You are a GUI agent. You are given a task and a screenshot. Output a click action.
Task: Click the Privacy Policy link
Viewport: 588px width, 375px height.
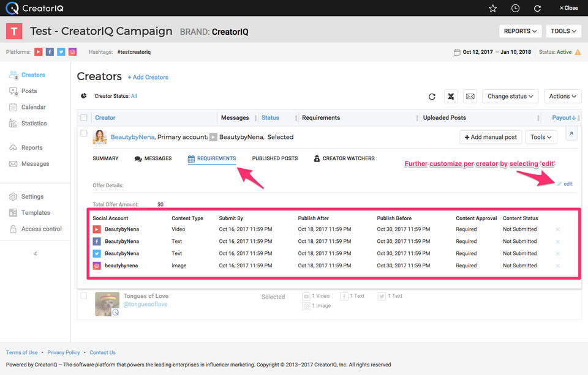pyautogui.click(x=63, y=352)
